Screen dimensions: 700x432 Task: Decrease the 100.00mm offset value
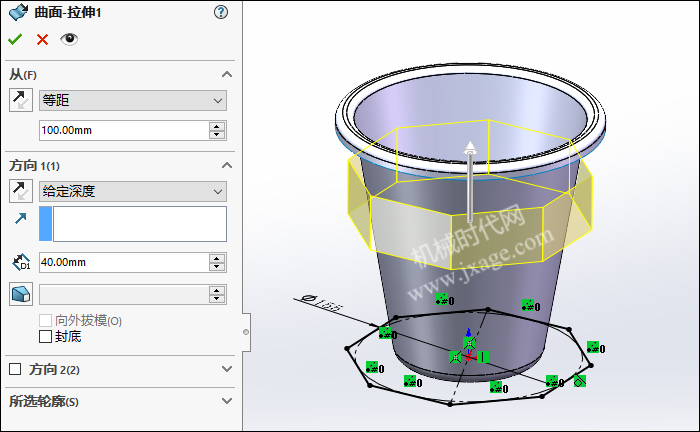(217, 135)
